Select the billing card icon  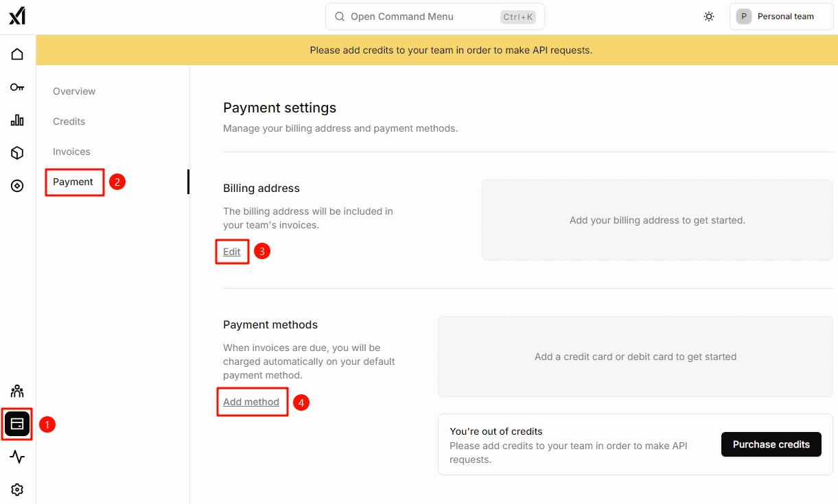click(x=17, y=424)
